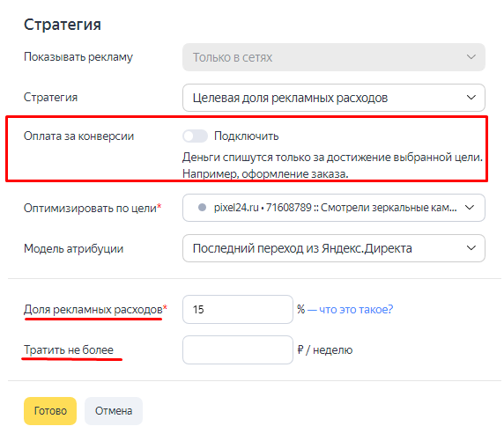The width and height of the screenshot is (504, 441).
Task: Click chevron of Последний переход dropdown
Action: pos(471,248)
